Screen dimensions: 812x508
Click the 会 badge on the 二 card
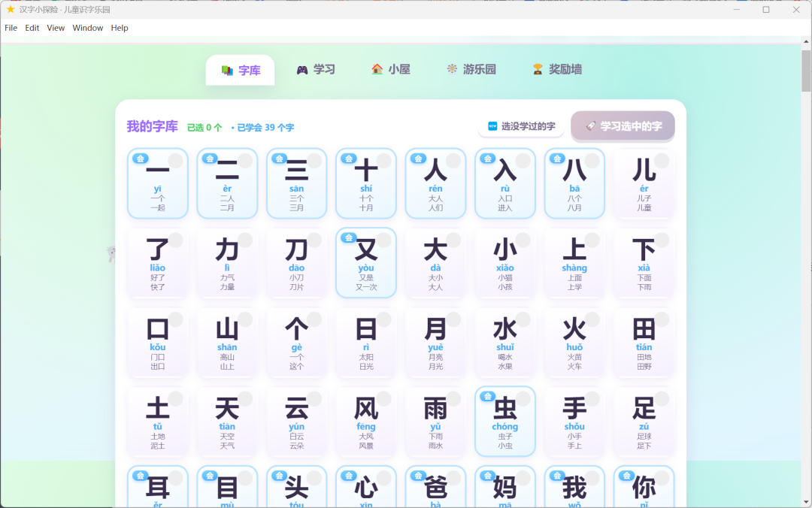pyautogui.click(x=210, y=159)
